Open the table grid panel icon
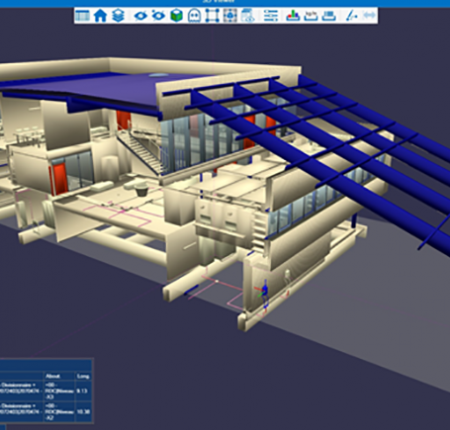450x430 pixels. point(82,15)
